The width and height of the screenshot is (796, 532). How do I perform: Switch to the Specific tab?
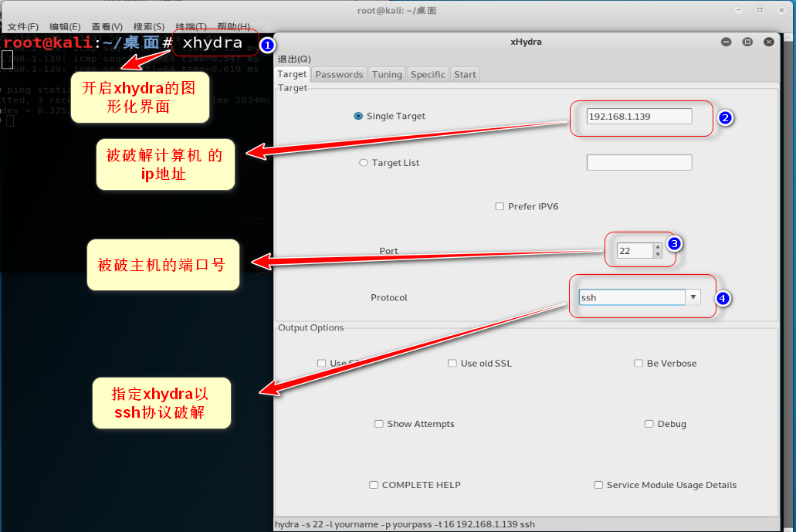(x=427, y=74)
